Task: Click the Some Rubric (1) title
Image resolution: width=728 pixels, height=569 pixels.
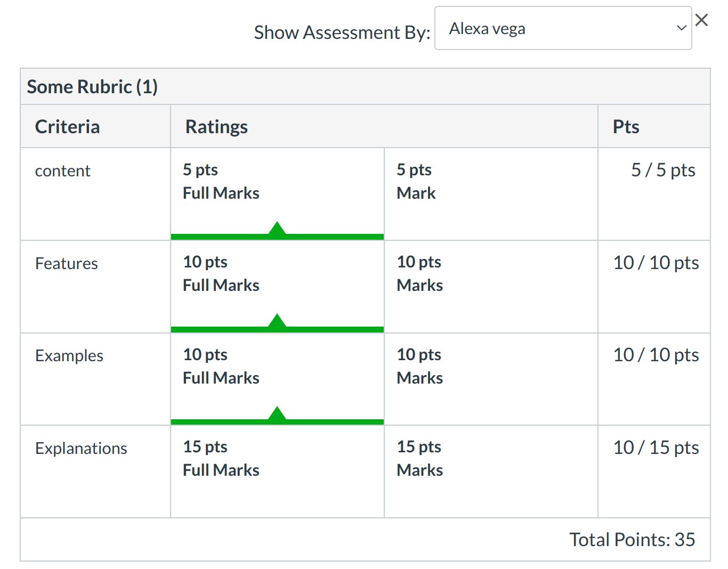Action: (x=92, y=87)
